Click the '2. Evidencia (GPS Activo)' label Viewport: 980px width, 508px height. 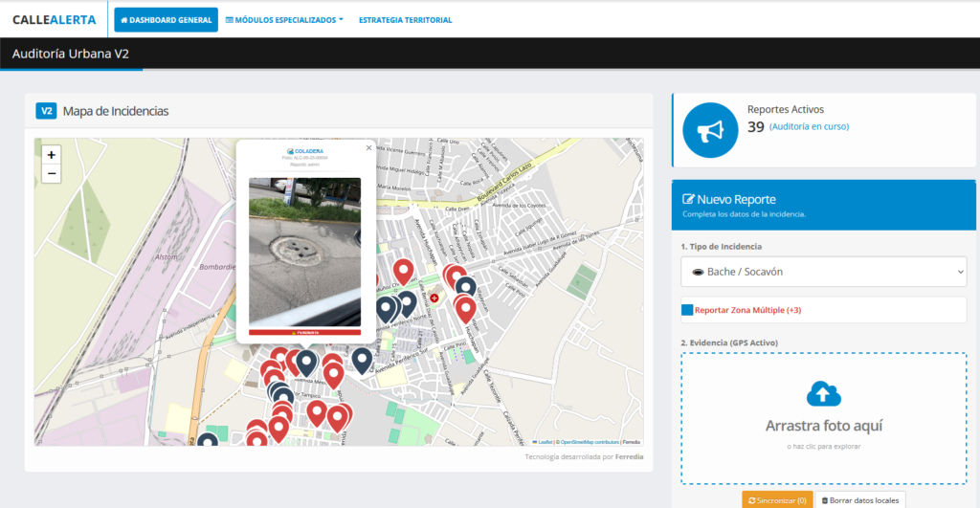tap(729, 342)
